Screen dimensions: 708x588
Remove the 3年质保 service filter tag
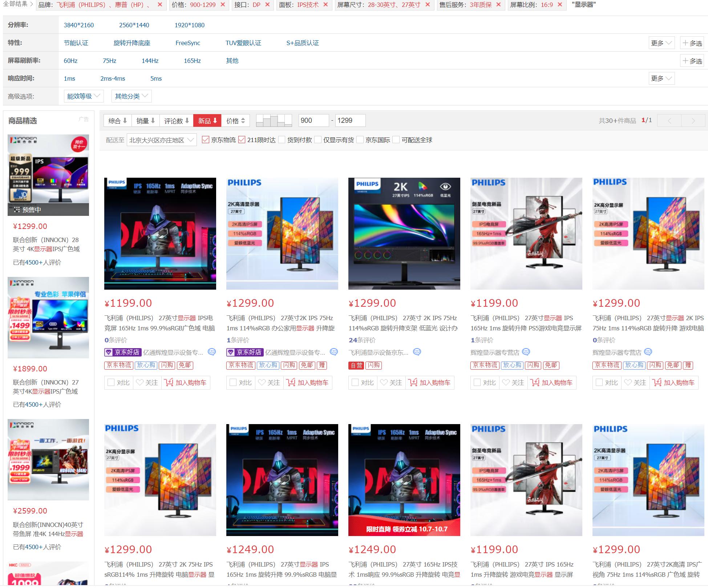click(498, 5)
